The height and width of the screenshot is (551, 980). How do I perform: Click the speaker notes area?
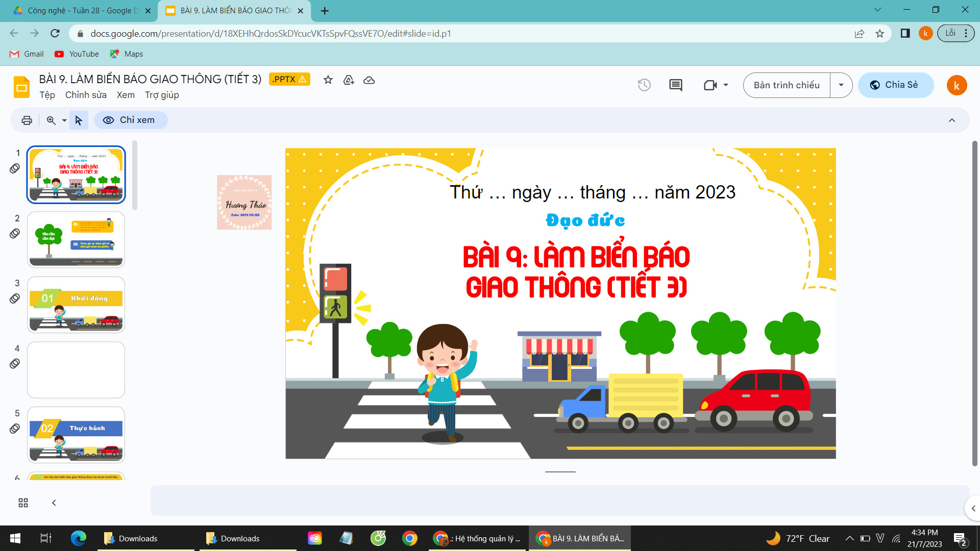point(559,500)
